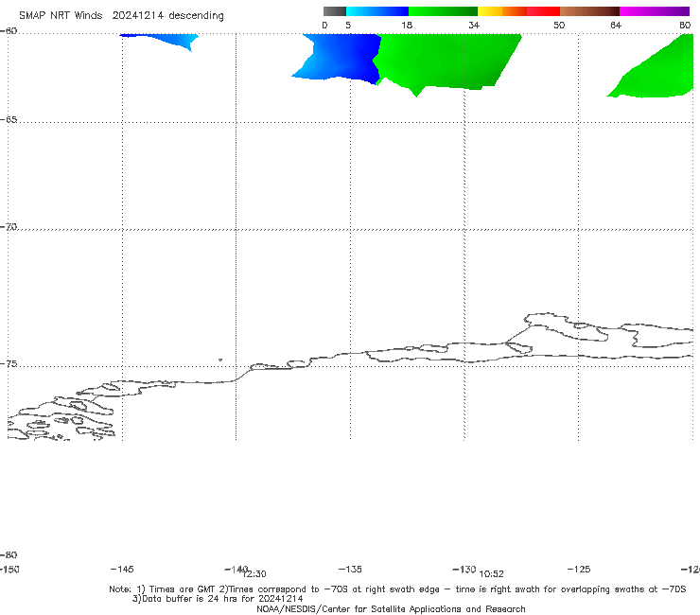
Task: Click the NOAA/NESDIS credit line
Action: coord(391,608)
